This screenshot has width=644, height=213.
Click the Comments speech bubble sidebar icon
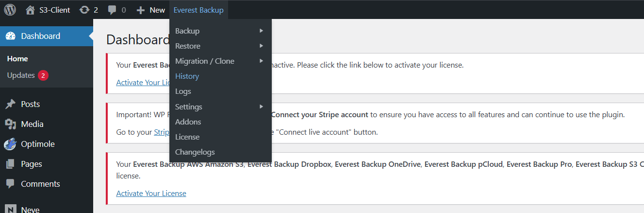10,184
